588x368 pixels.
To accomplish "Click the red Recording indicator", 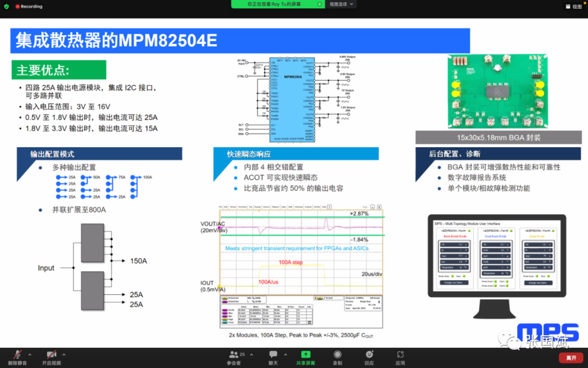I will pos(29,7).
